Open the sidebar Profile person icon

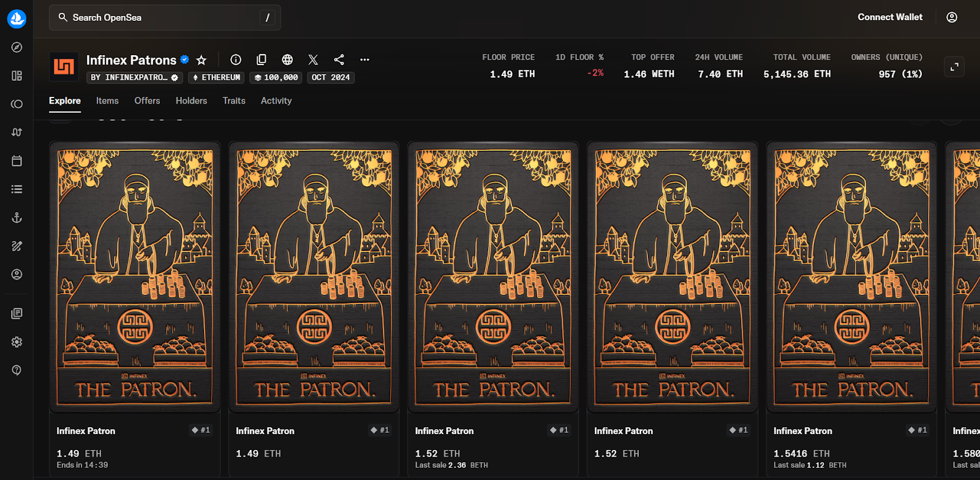click(x=17, y=274)
